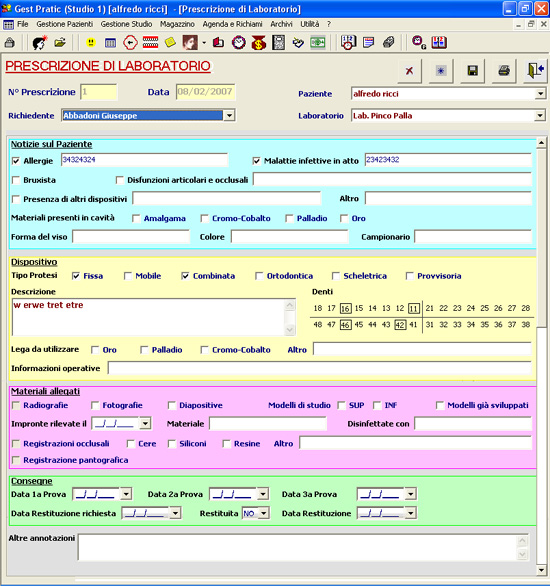Open the Data Restituzione richiesta dropdown
This screenshot has height=586, width=550.
click(x=175, y=513)
